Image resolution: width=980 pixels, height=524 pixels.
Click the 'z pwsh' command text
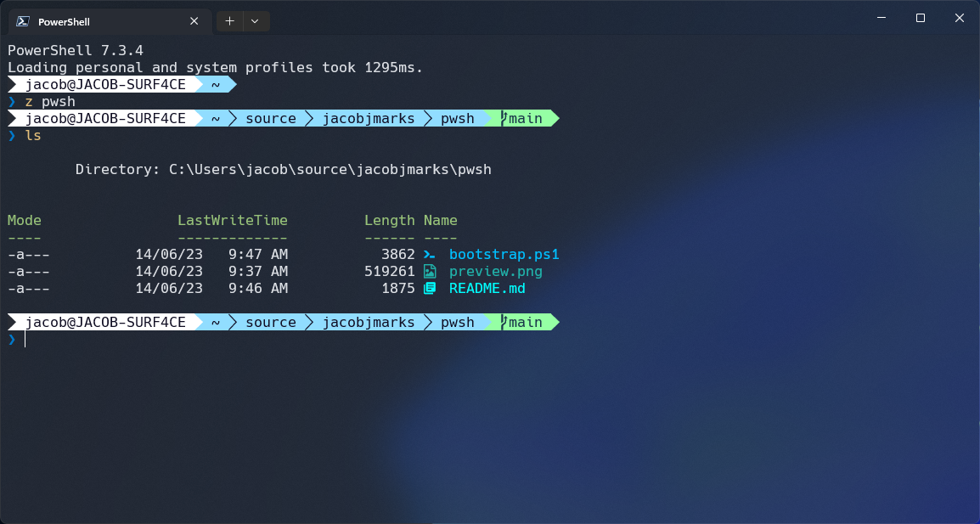(50, 101)
